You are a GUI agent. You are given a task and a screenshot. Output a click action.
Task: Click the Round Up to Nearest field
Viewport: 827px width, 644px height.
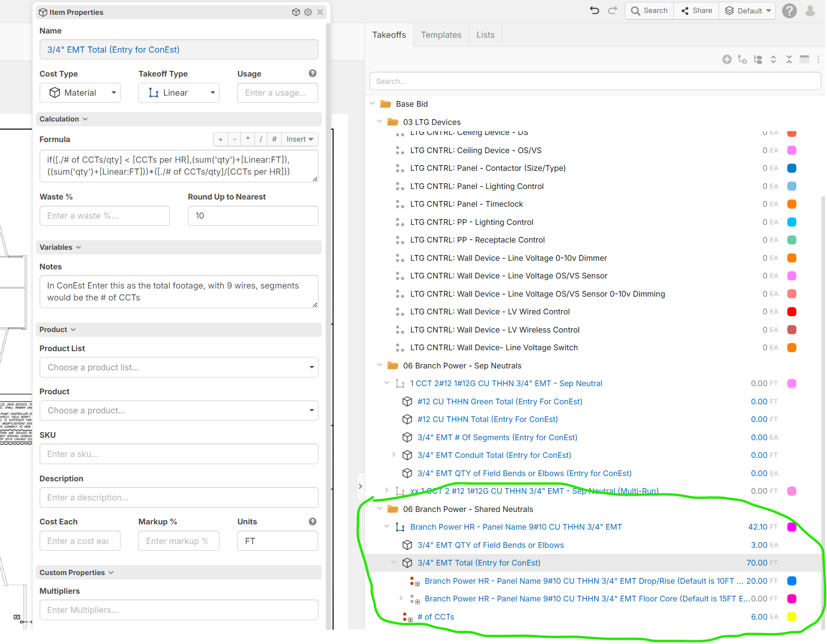tap(253, 216)
